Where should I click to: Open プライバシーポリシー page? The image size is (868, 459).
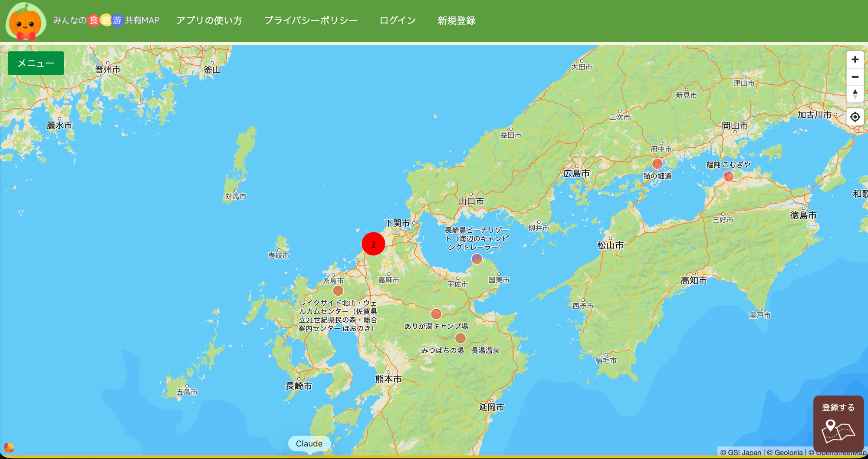coord(311,20)
